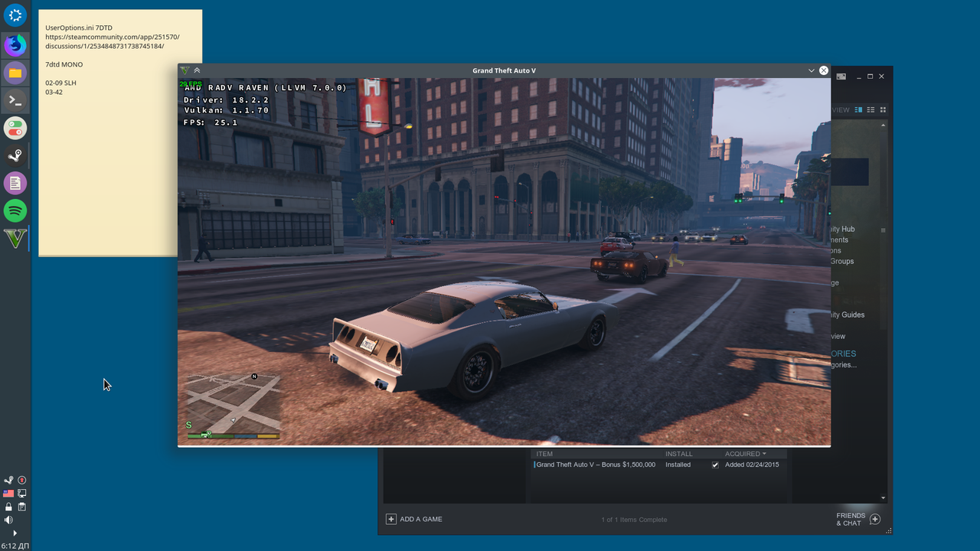Image resolution: width=980 pixels, height=551 pixels.
Task: Click the Steam window resize grip corner
Action: (889, 530)
